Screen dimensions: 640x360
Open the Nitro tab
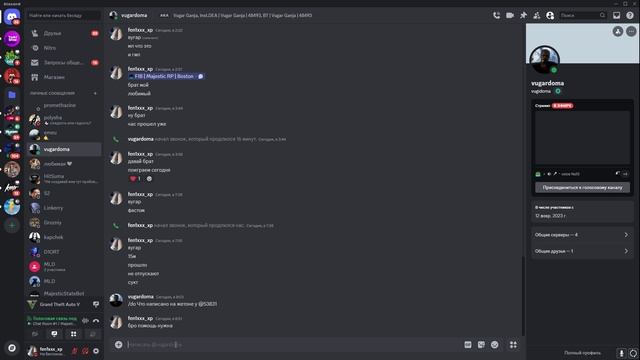[64, 48]
